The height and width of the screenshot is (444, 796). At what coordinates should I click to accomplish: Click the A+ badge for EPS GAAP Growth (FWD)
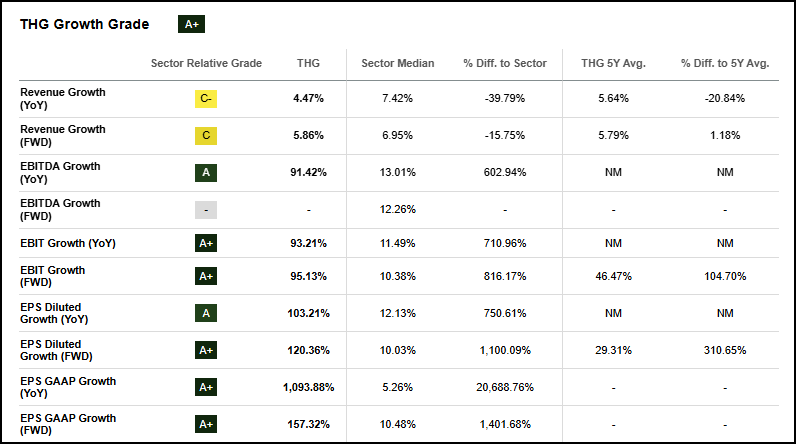click(x=206, y=424)
